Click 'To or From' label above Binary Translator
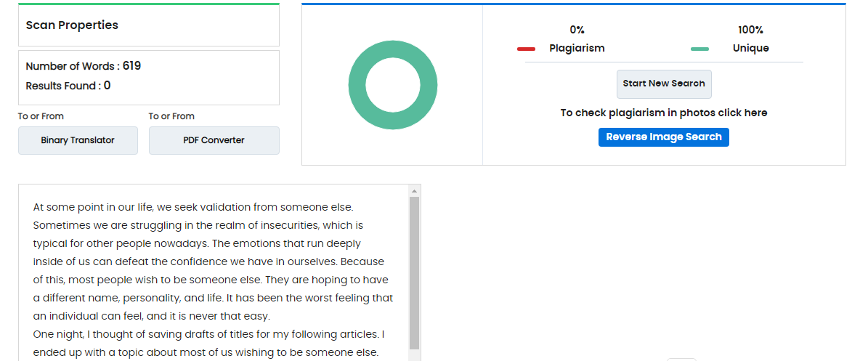This screenshot has height=361, width=868. pyautogui.click(x=41, y=116)
